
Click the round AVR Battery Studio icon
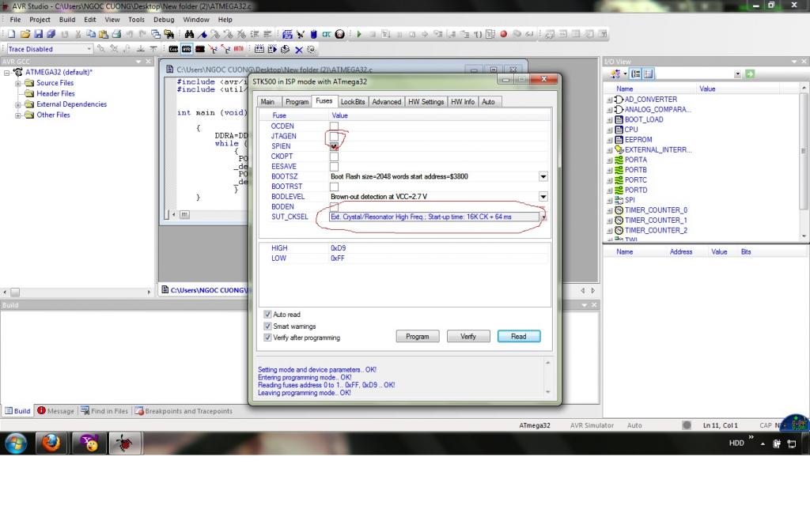(339, 34)
